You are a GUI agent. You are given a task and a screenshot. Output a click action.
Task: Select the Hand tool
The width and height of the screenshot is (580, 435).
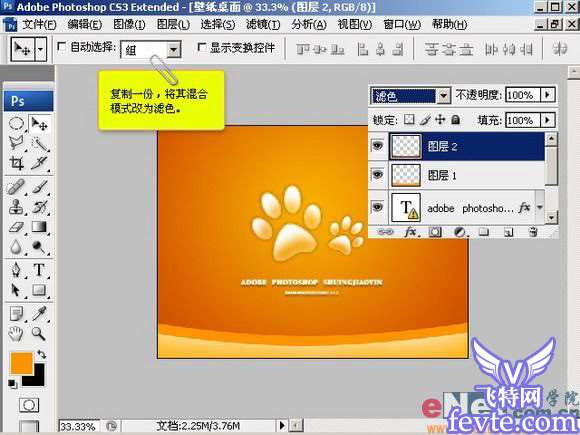click(x=16, y=334)
